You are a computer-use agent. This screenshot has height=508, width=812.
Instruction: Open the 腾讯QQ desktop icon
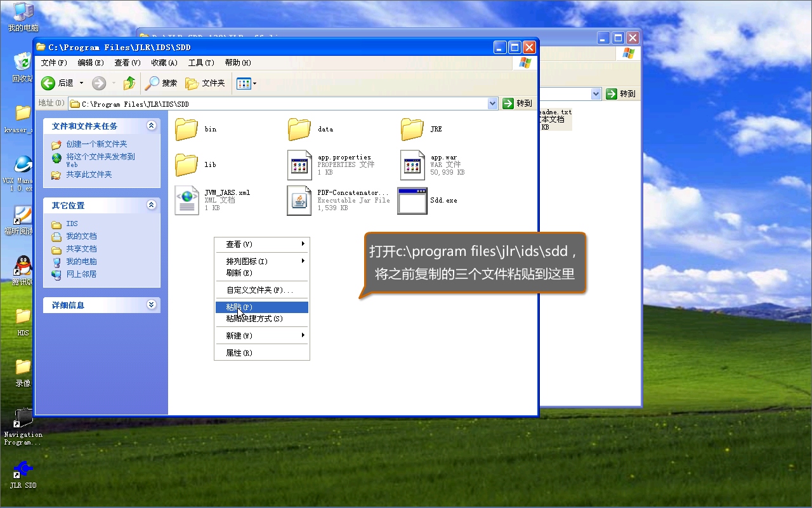click(x=23, y=271)
